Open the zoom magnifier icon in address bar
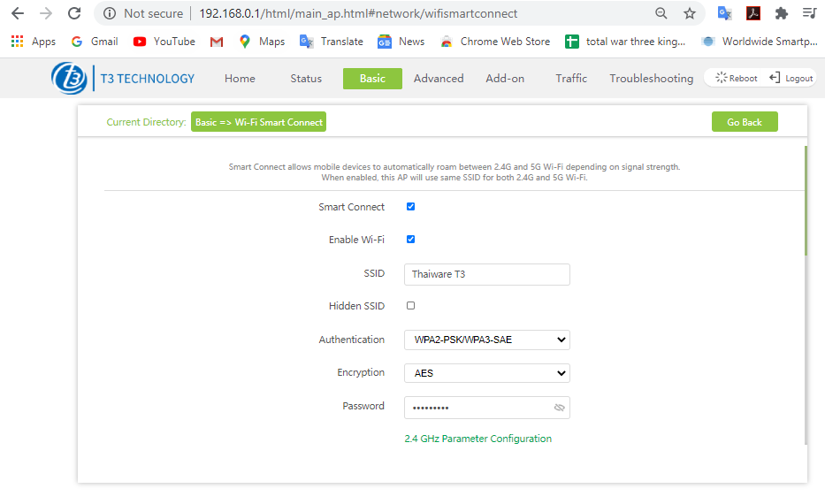The width and height of the screenshot is (825, 504). click(661, 13)
